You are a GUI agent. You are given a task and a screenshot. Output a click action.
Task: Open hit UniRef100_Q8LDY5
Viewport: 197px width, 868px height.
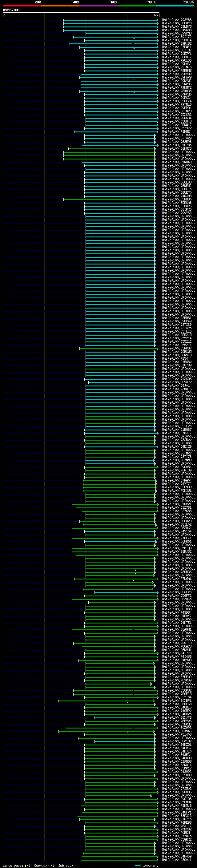(x=177, y=26)
